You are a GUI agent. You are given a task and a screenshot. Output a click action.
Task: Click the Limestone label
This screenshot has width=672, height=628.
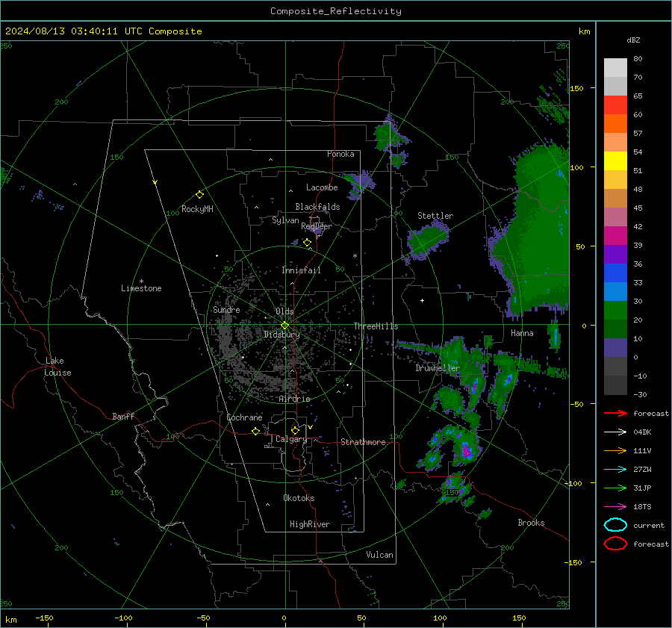(x=141, y=288)
